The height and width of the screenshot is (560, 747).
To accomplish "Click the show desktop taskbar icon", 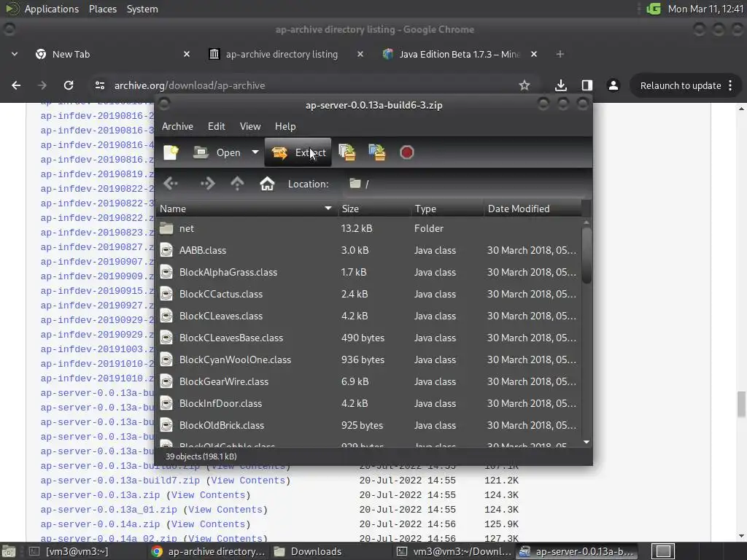I will pos(8,551).
